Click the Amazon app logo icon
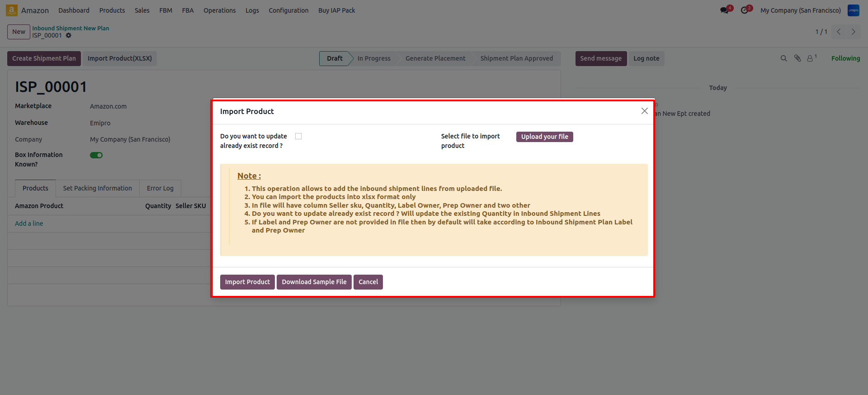The image size is (868, 395). pos(12,10)
